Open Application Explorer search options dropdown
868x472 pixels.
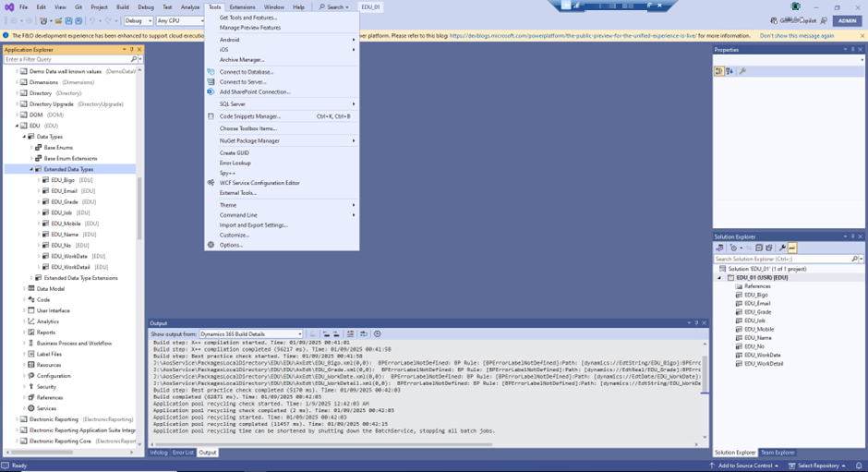140,59
